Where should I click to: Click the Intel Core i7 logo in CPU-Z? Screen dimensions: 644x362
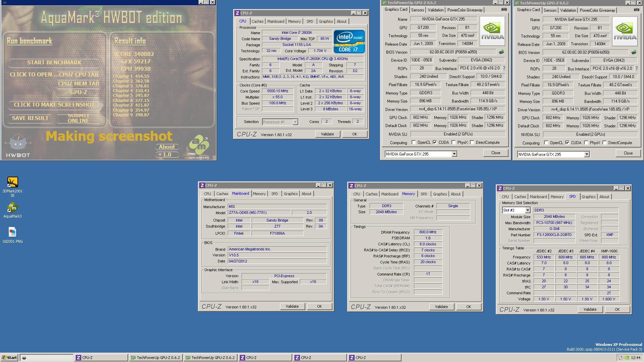(349, 42)
